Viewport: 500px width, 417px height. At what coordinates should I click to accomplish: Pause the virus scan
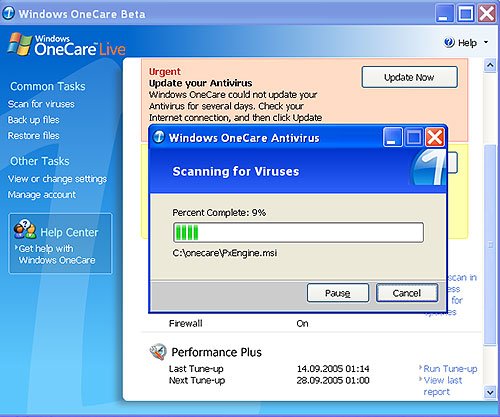tap(338, 293)
